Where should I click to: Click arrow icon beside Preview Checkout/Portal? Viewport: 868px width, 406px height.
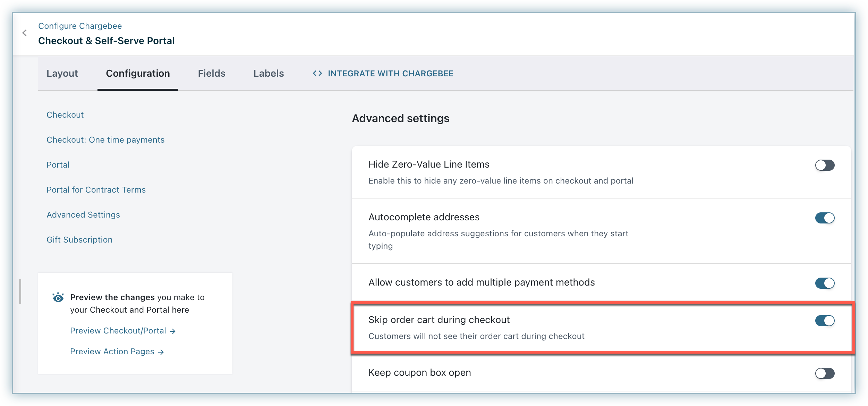(173, 331)
